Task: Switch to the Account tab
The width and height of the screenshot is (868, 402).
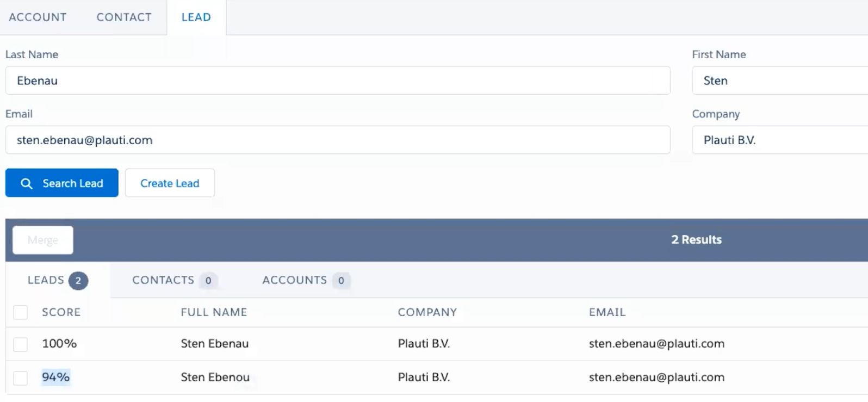Action: tap(38, 17)
